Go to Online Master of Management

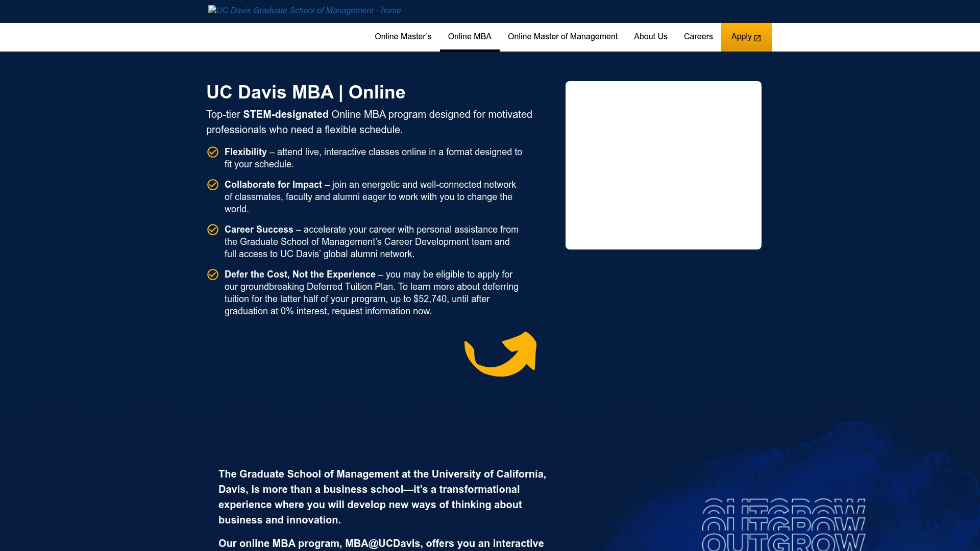point(562,37)
